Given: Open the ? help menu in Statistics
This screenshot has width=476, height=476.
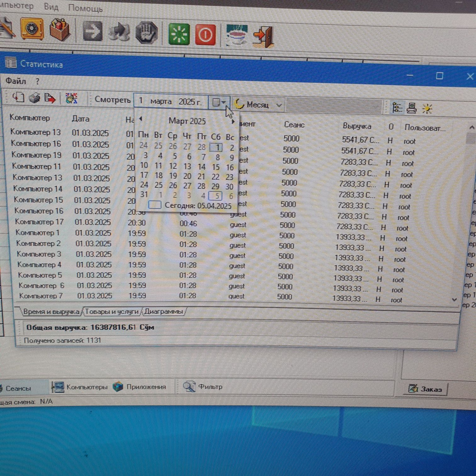Looking at the screenshot, I should point(37,82).
